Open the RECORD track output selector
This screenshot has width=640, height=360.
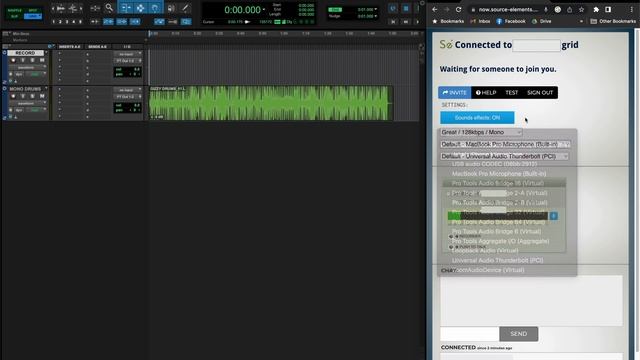[128, 61]
